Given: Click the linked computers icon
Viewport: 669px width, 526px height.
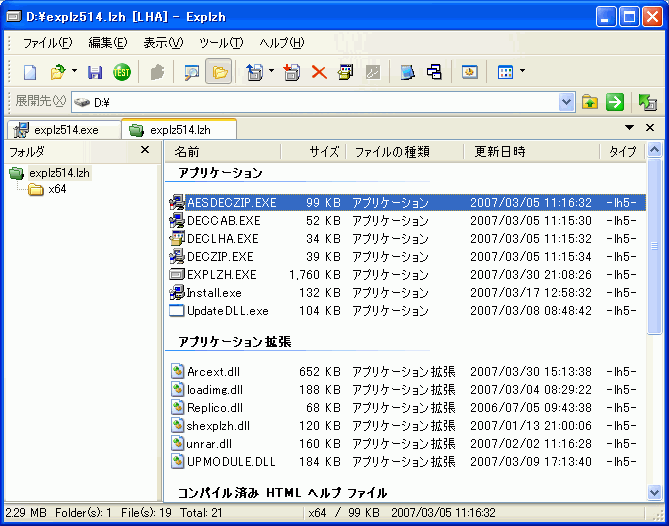Looking at the screenshot, I should [434, 72].
